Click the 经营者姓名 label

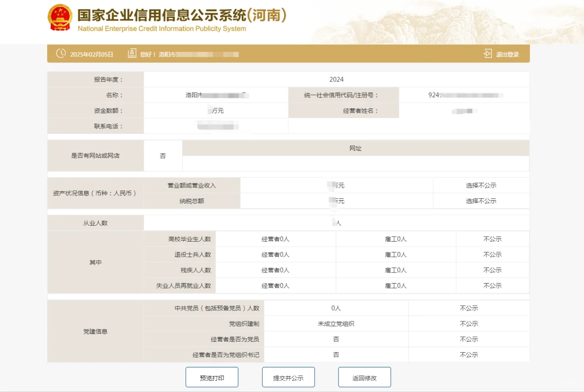[x=361, y=111]
